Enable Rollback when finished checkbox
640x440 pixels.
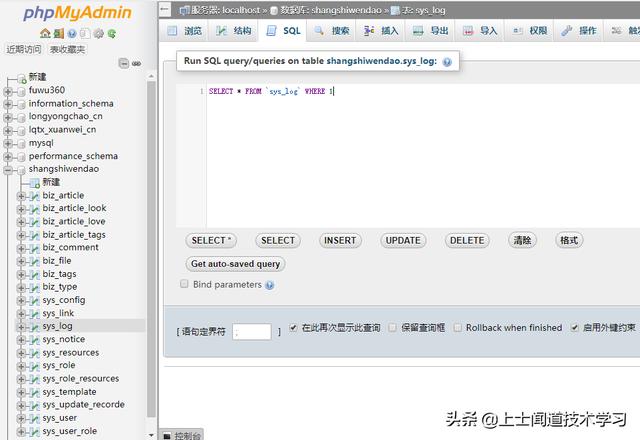coord(458,327)
